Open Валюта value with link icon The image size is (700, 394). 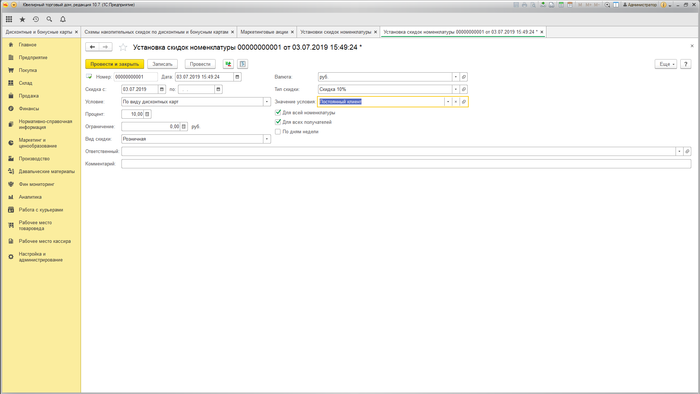click(464, 77)
